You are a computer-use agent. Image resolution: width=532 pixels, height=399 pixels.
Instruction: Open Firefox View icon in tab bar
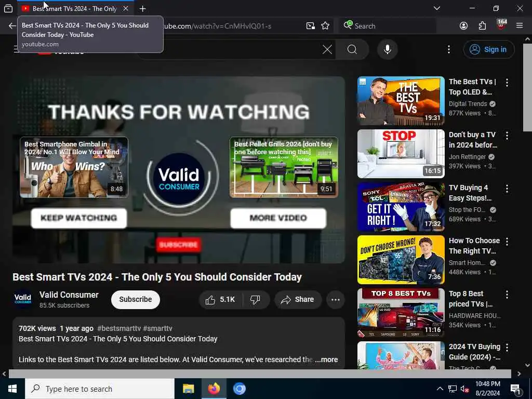[8, 8]
